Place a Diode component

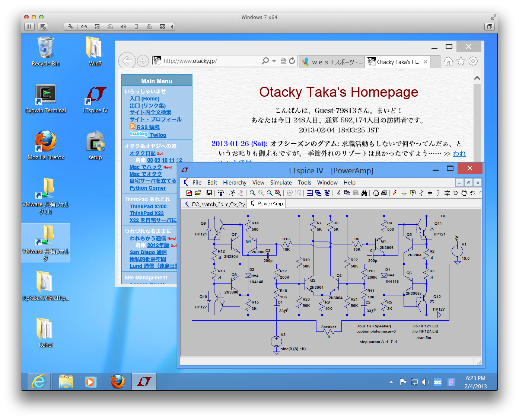point(447,193)
